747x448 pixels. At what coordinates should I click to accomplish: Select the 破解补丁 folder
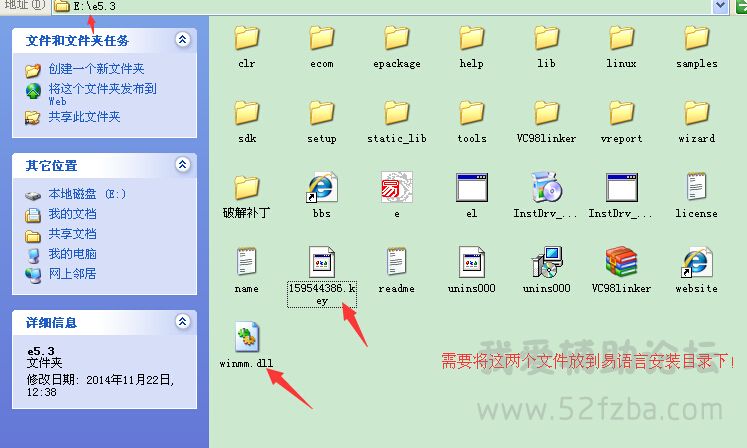point(247,188)
